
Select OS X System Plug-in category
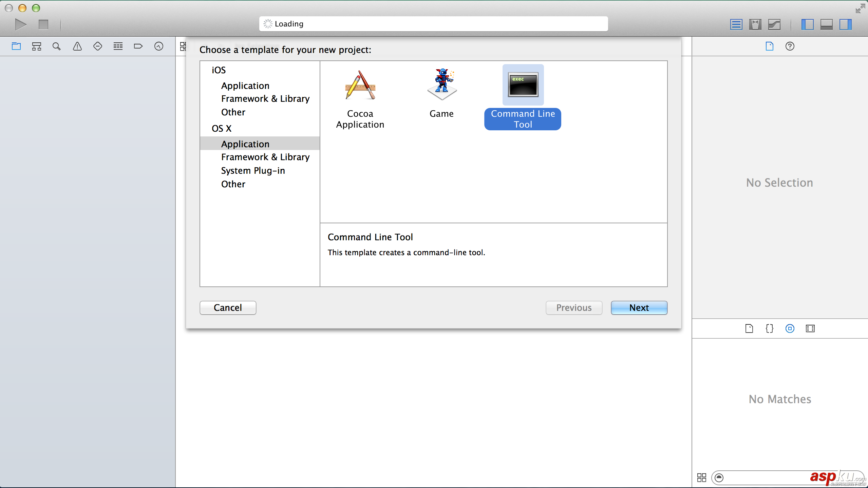point(253,170)
